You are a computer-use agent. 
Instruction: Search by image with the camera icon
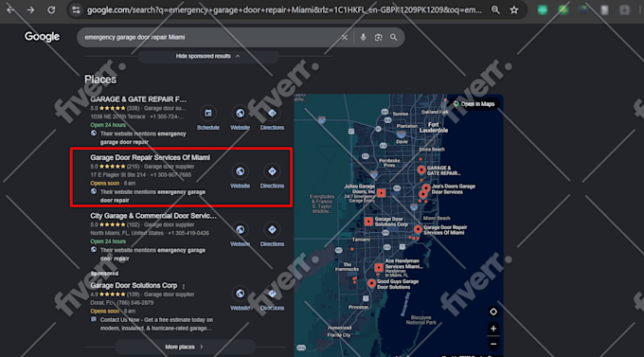(378, 37)
